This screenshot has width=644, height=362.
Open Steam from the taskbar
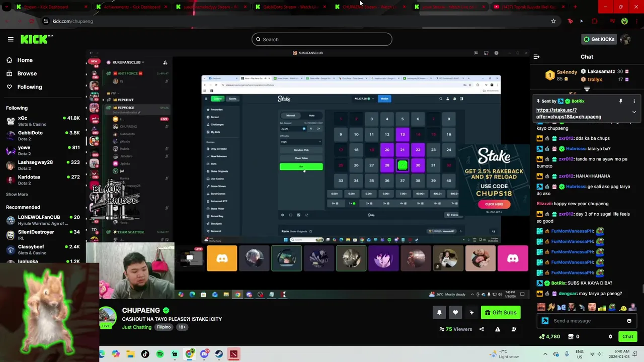pyautogui.click(x=219, y=354)
